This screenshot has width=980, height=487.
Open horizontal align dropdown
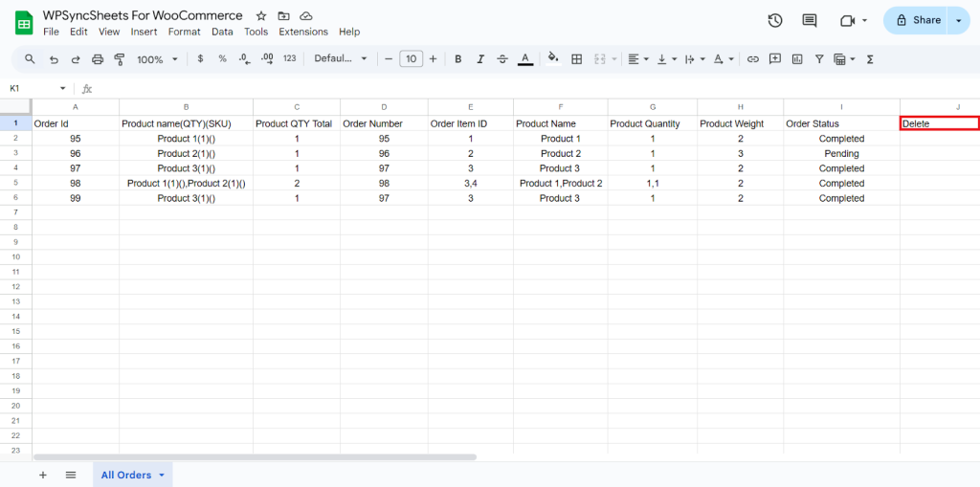tap(638, 59)
